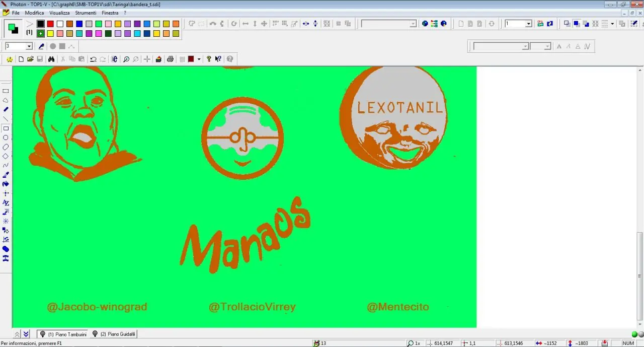Select the black color swatch
The width and height of the screenshot is (644, 347).
pos(40,24)
